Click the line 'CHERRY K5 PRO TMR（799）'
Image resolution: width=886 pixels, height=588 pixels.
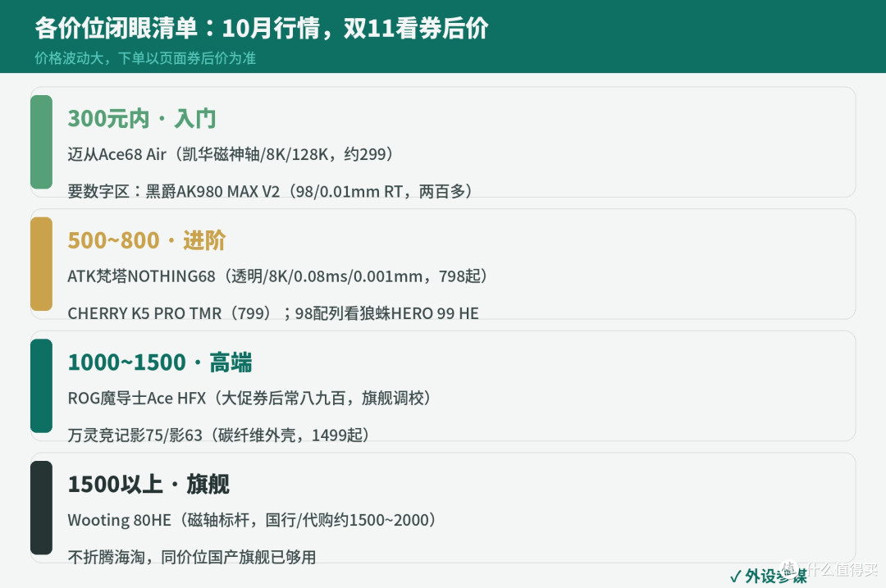tap(273, 313)
